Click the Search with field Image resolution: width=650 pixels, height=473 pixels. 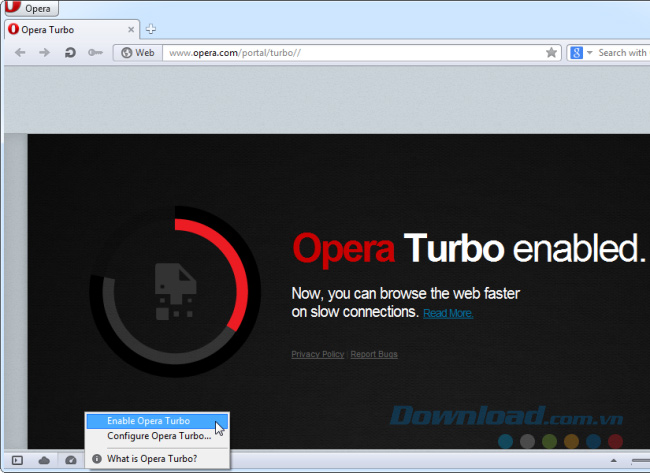[623, 53]
